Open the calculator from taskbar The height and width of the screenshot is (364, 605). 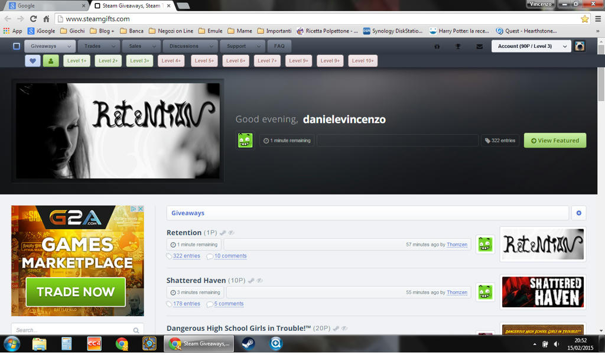(x=66, y=343)
